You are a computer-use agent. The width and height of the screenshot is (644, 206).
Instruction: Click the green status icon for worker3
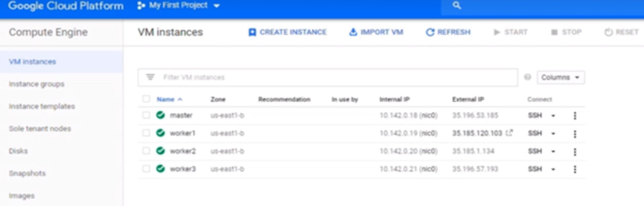click(x=161, y=168)
